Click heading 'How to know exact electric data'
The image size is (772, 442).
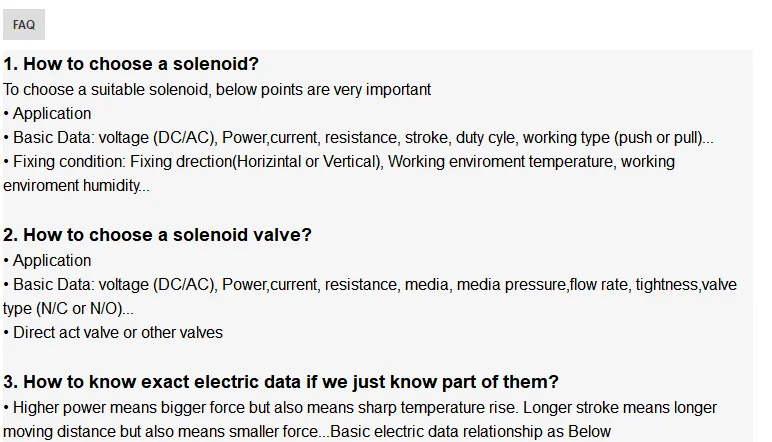290,382
